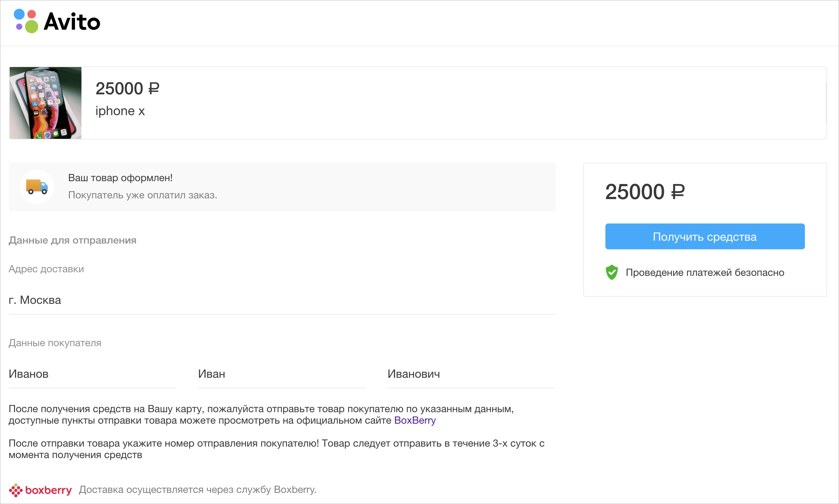Click the Данные для отправления heading
This screenshot has height=504, width=839.
click(72, 240)
